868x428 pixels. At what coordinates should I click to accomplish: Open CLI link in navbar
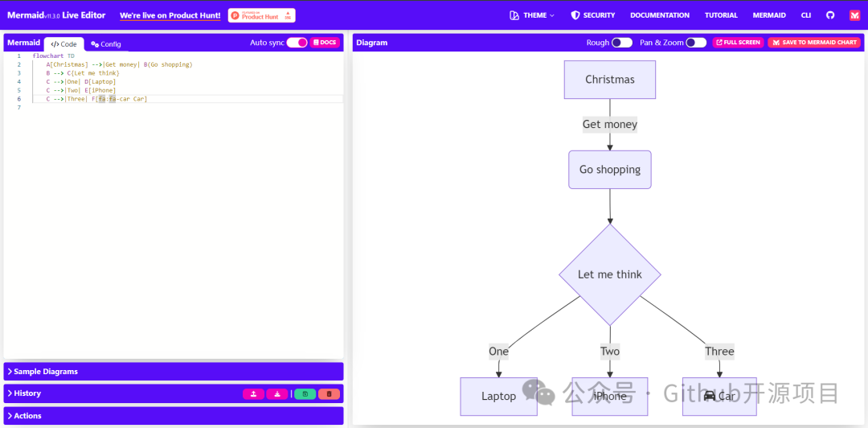[806, 15]
